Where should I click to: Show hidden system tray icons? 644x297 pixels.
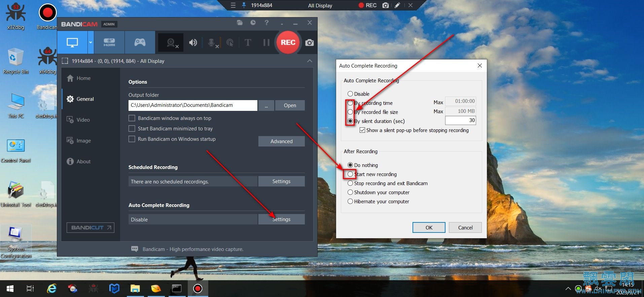568,289
